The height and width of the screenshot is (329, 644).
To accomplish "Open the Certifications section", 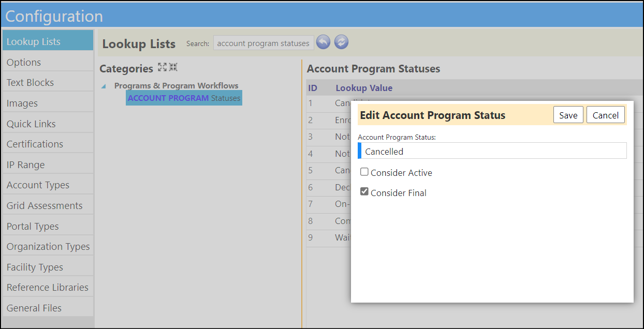I will point(48,144).
